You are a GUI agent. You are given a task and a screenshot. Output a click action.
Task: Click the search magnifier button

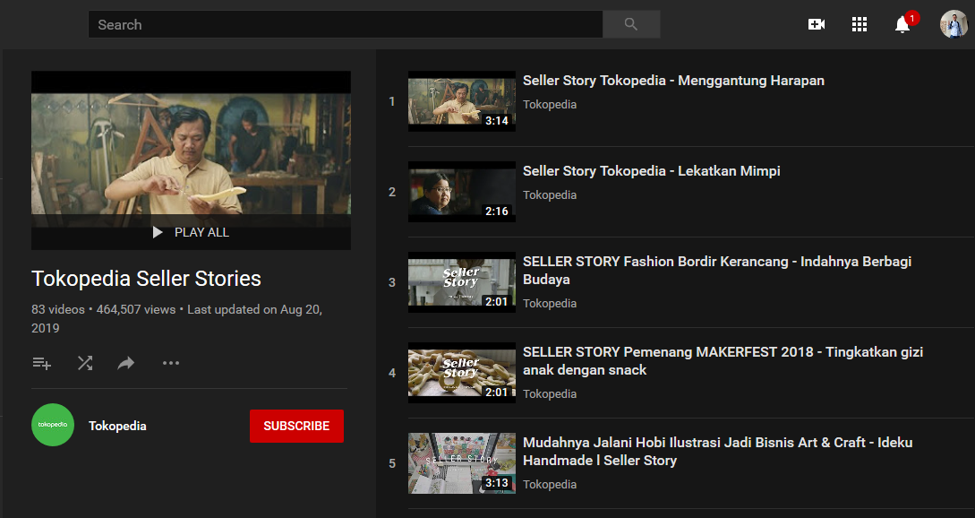point(630,24)
